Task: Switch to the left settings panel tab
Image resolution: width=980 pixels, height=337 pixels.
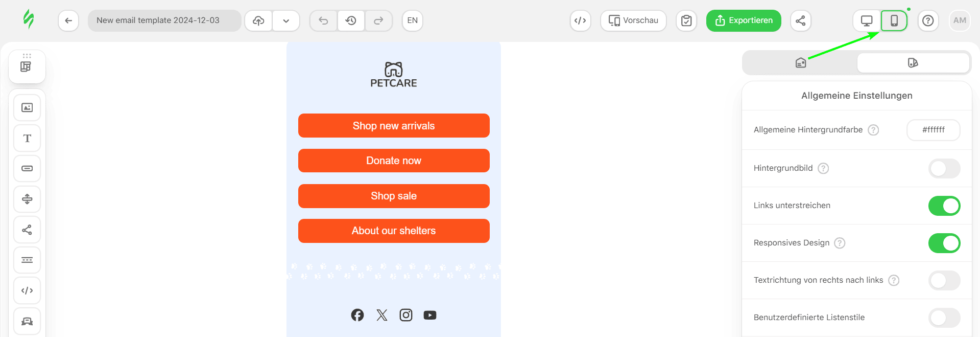Action: pos(800,63)
